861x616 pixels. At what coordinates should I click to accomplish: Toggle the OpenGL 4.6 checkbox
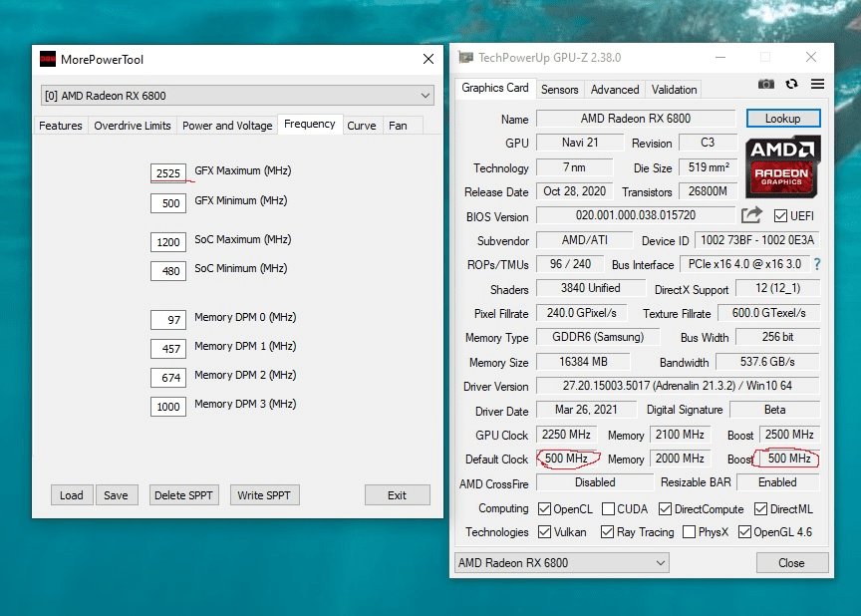[744, 532]
